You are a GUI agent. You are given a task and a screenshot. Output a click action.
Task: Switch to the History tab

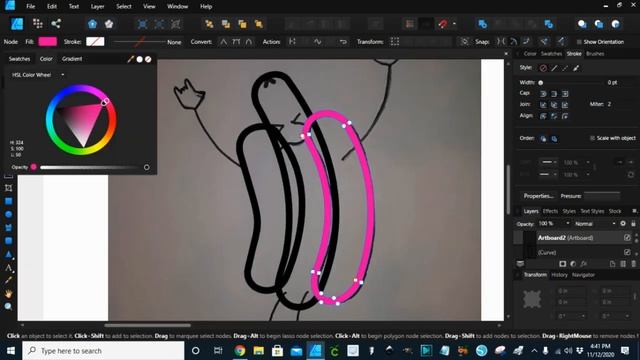pos(560,275)
